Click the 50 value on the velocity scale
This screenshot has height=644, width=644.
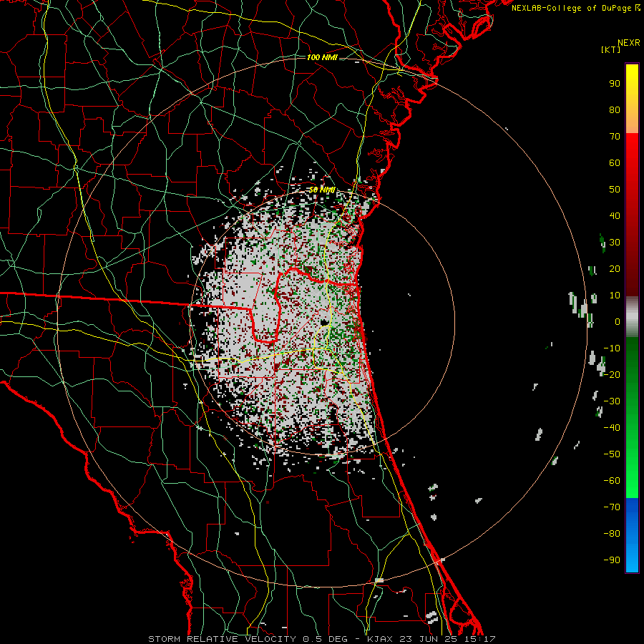point(615,190)
